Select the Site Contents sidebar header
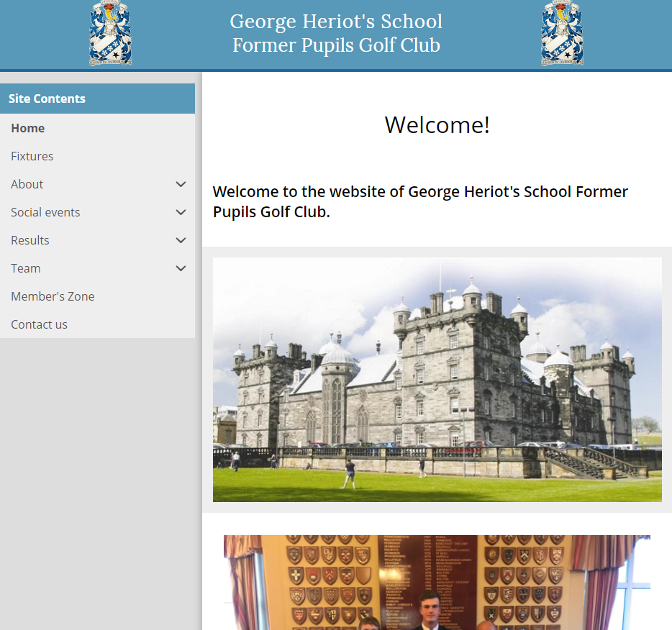Viewport: 672px width, 630px height. [x=97, y=99]
